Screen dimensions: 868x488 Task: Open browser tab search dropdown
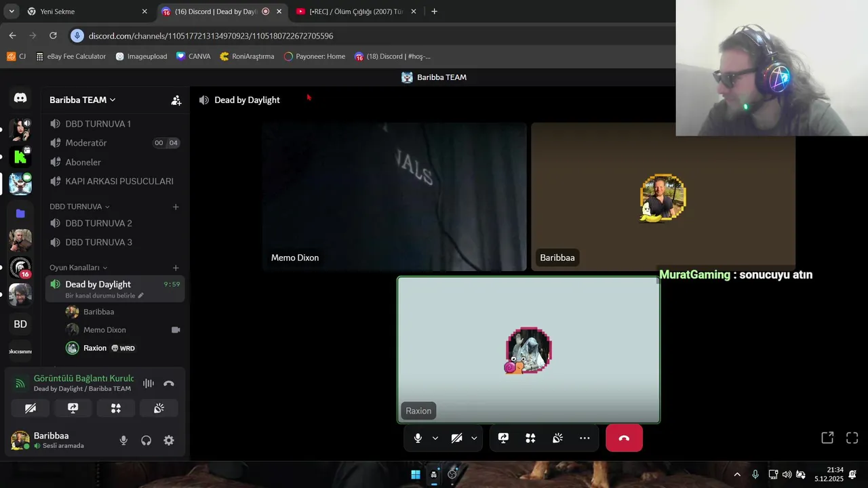click(11, 12)
